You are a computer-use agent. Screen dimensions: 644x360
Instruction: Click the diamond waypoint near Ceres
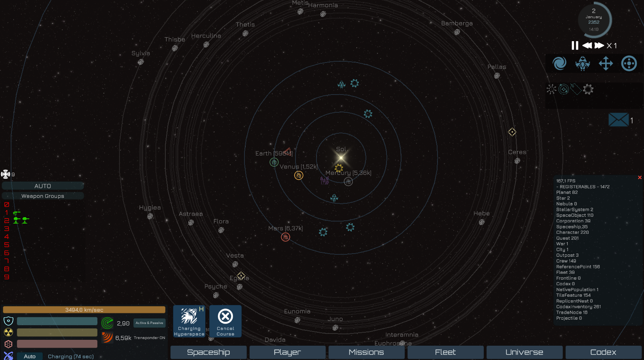pos(512,132)
